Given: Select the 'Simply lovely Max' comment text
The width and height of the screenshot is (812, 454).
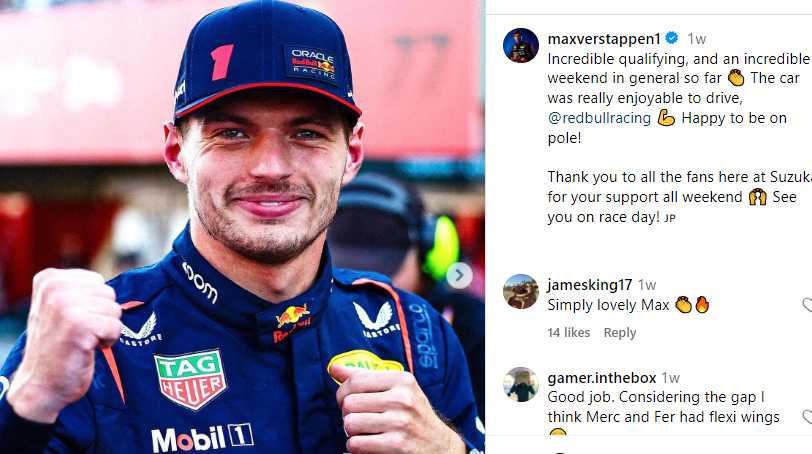Looking at the screenshot, I should pyautogui.click(x=608, y=305).
